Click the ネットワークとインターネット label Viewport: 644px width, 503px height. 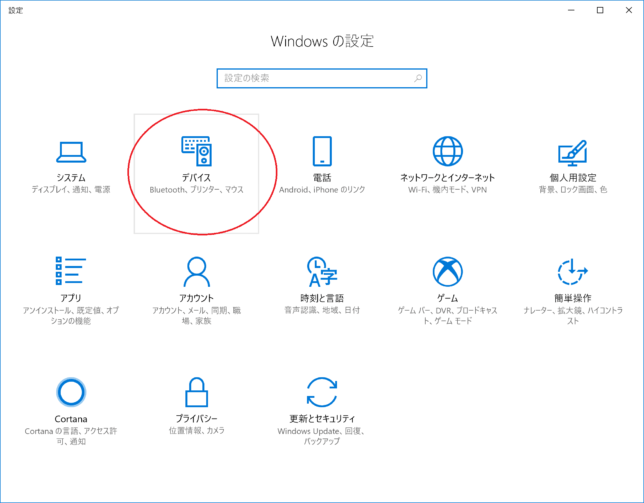click(x=448, y=178)
